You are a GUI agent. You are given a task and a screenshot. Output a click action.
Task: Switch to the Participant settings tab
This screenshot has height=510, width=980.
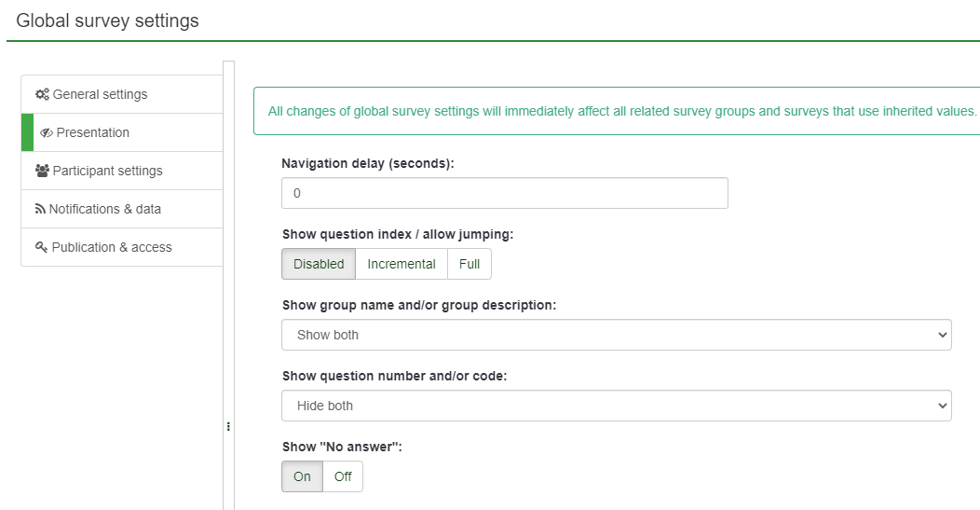(x=107, y=171)
